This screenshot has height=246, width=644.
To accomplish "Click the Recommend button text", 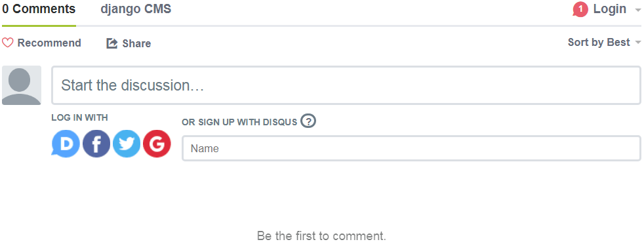I will point(49,43).
